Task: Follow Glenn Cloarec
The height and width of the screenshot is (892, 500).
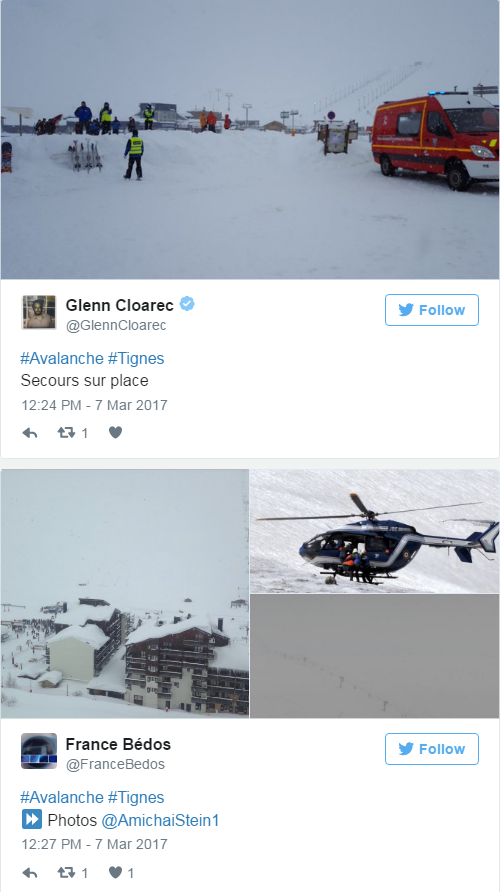Action: tap(432, 310)
